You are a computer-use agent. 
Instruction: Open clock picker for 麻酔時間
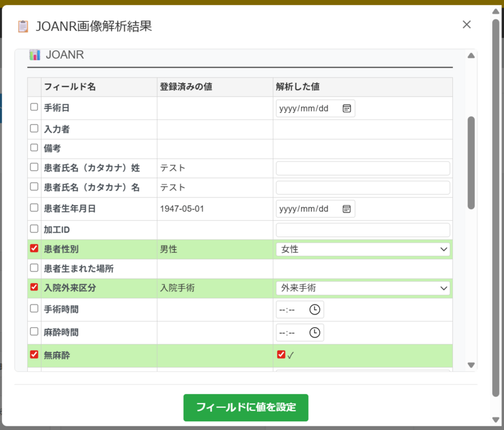(314, 332)
